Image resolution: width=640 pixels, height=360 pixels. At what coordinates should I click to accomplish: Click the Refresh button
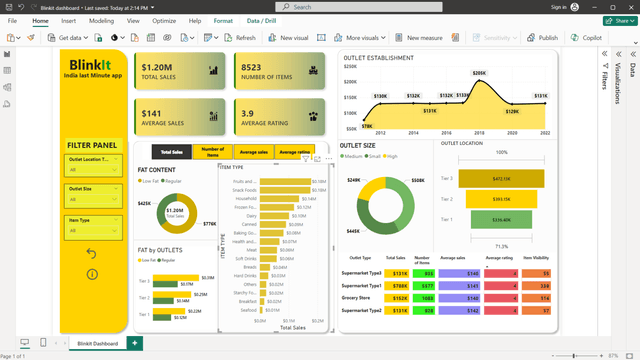pyautogui.click(x=240, y=38)
